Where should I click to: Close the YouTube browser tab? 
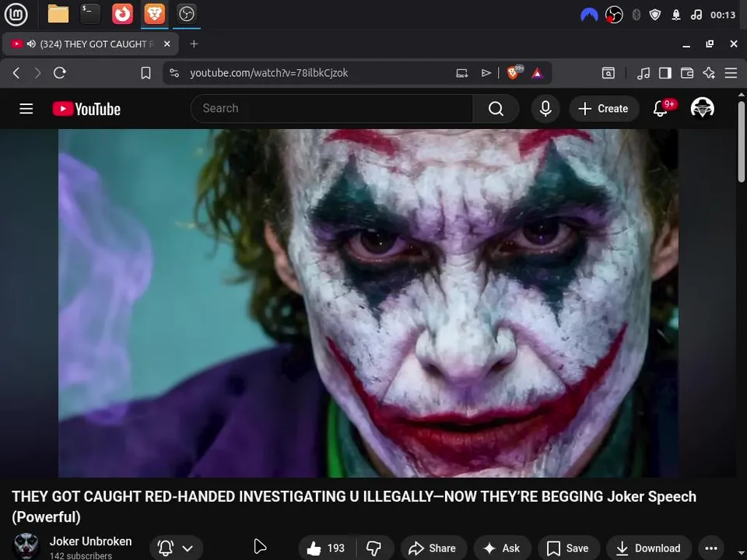(x=167, y=44)
